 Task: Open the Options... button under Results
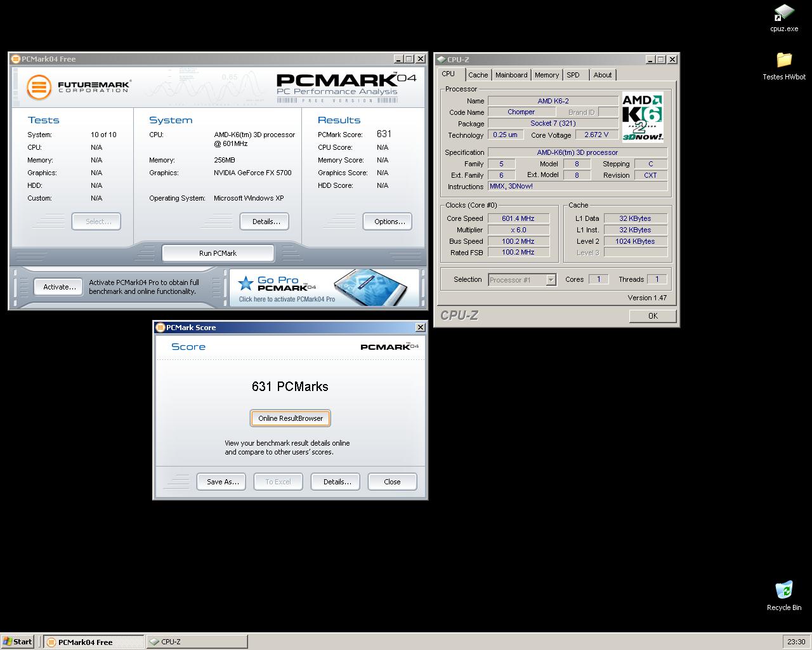click(388, 222)
